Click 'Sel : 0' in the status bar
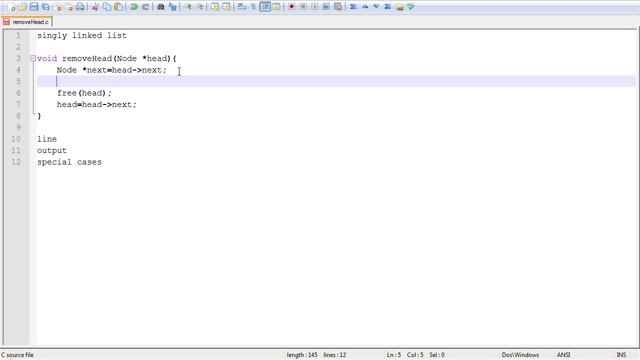 [437, 355]
